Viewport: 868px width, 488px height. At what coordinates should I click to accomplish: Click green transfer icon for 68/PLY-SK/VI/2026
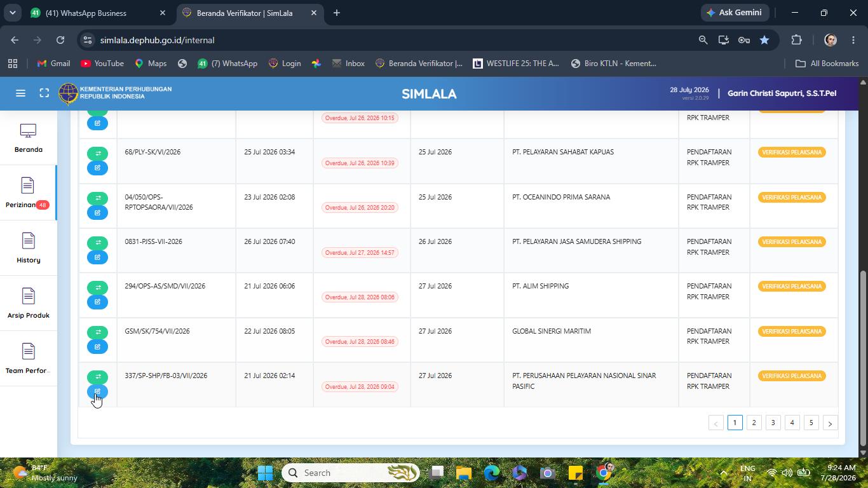97,154
